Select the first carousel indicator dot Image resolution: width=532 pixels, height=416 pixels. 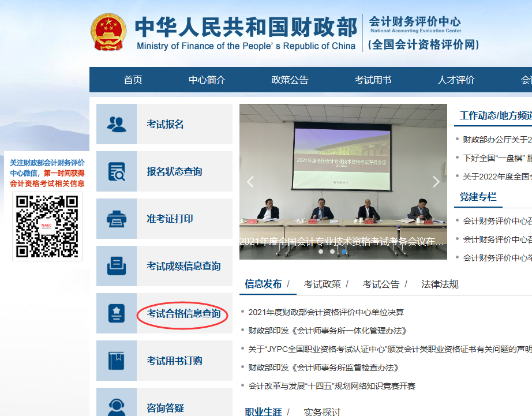[321, 252]
